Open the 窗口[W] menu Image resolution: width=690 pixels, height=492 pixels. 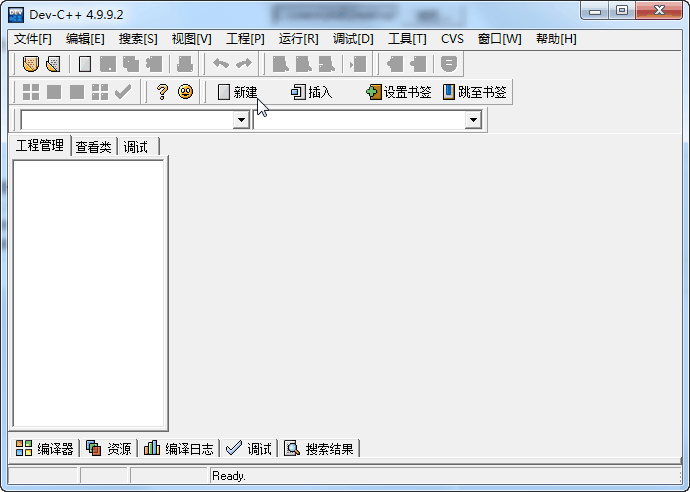point(499,39)
